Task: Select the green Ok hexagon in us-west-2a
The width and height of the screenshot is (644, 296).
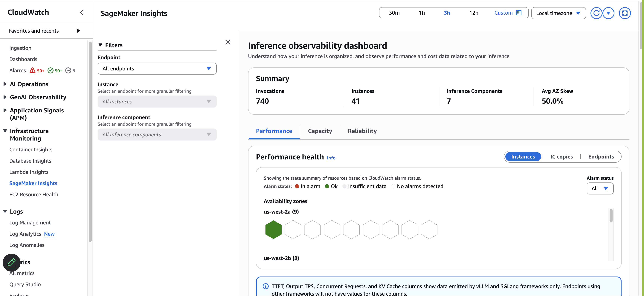Action: 273,230
